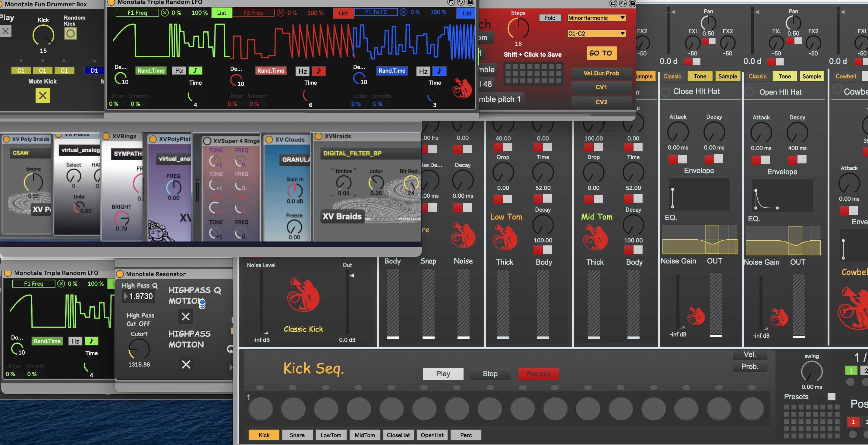Toggle the Random Kick circle button
This screenshot has height=445, width=868.
tap(70, 34)
